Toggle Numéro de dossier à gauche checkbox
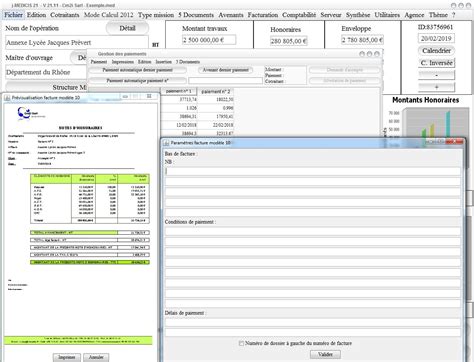The width and height of the screenshot is (474, 362). (241, 343)
